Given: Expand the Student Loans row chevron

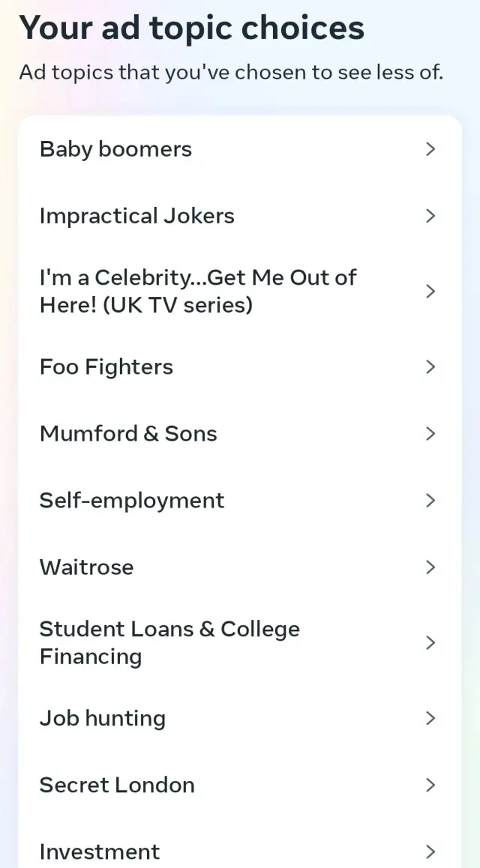Looking at the screenshot, I should tap(430, 642).
